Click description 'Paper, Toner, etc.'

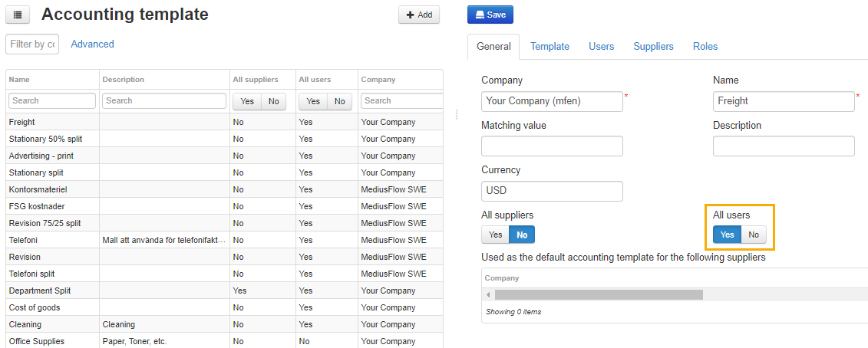point(134,341)
